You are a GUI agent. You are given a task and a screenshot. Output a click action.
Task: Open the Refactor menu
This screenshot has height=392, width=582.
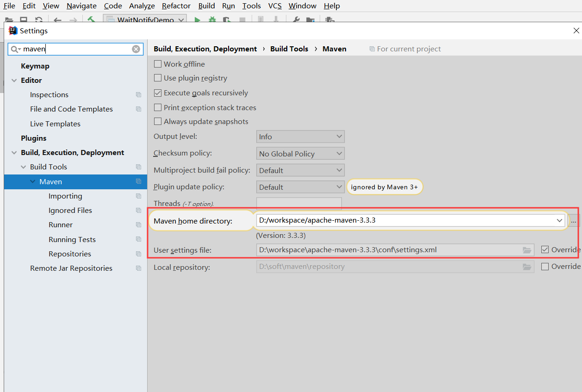click(x=176, y=6)
